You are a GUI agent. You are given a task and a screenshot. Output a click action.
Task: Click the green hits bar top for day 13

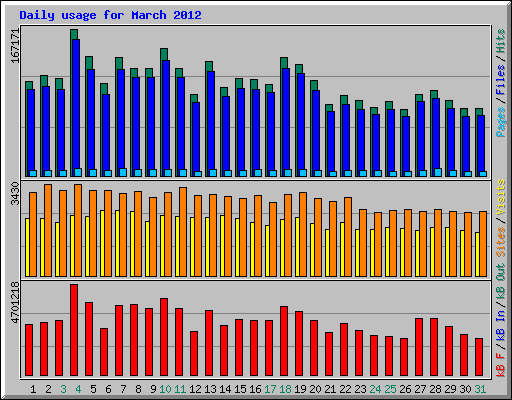click(x=209, y=66)
